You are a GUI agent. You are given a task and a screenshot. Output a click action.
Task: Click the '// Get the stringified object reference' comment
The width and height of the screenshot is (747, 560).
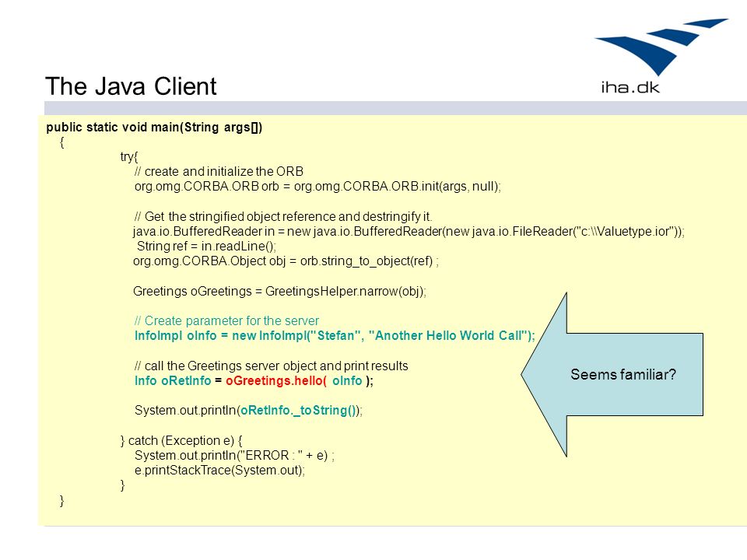point(283,217)
